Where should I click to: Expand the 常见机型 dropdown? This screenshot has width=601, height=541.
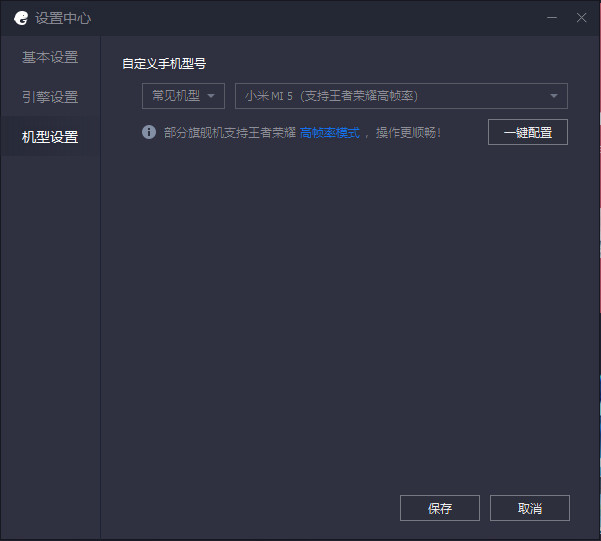183,96
